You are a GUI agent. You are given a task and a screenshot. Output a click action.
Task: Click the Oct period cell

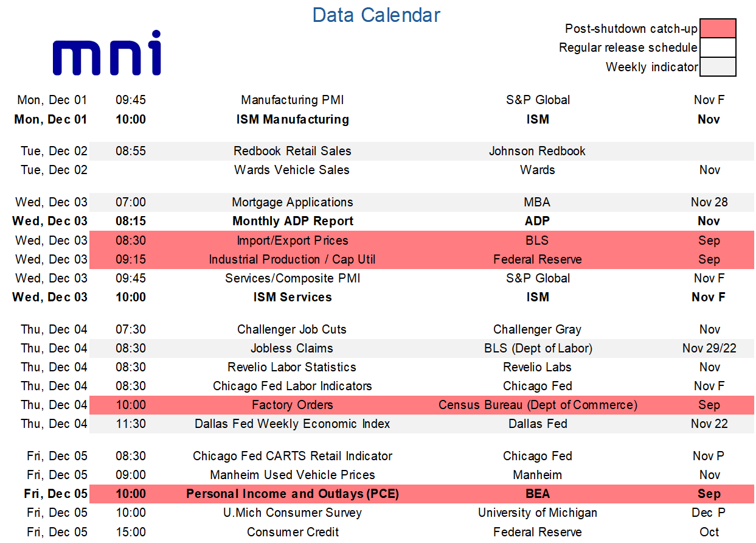pos(709,532)
